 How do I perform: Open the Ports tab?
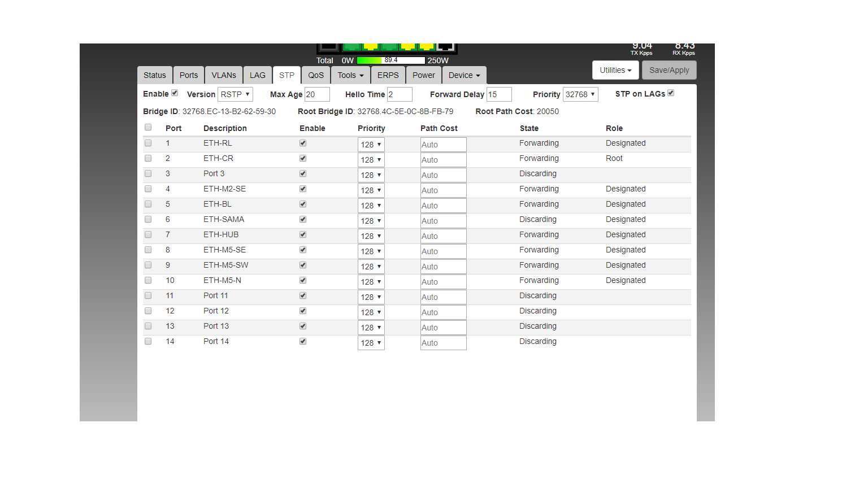coord(189,75)
